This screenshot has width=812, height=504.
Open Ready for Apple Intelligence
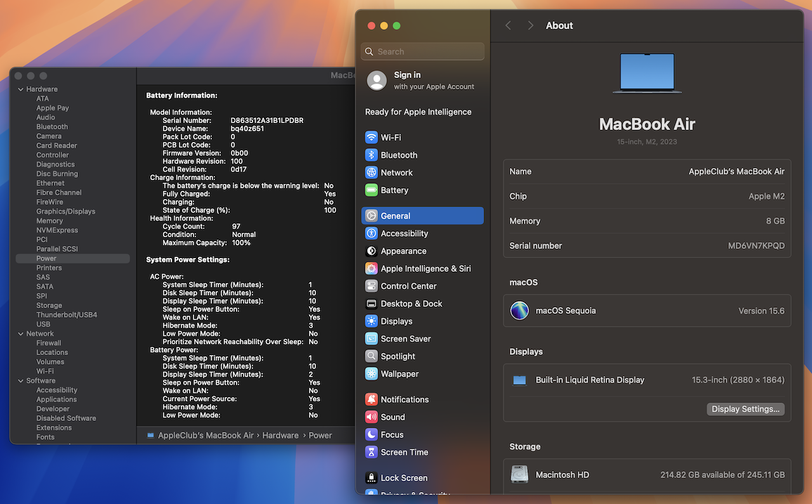(418, 112)
